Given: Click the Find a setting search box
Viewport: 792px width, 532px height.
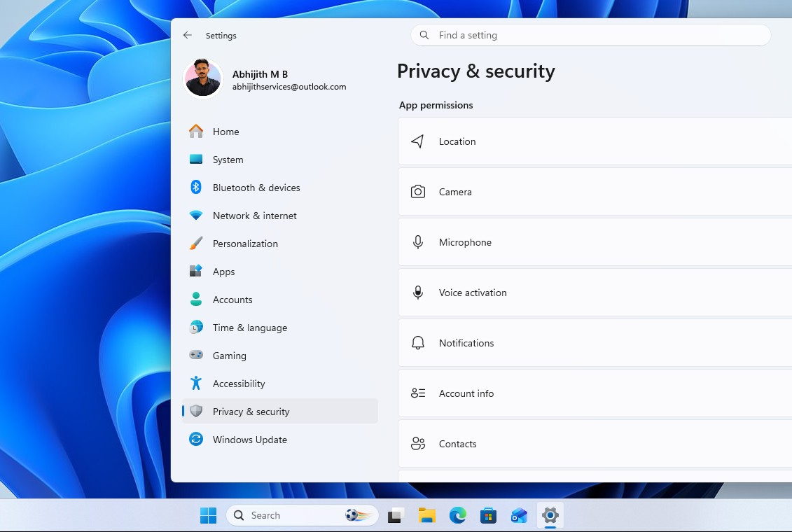Looking at the screenshot, I should tap(590, 35).
